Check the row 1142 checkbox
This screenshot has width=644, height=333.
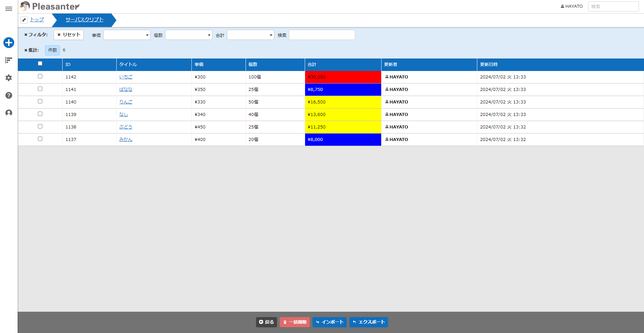[x=40, y=76]
